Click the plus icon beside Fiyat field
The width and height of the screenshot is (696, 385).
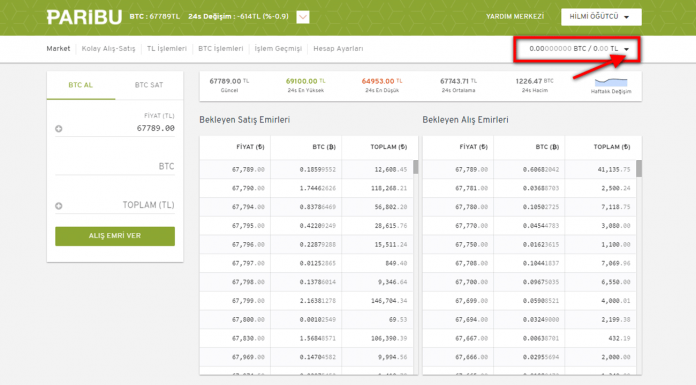point(59,129)
